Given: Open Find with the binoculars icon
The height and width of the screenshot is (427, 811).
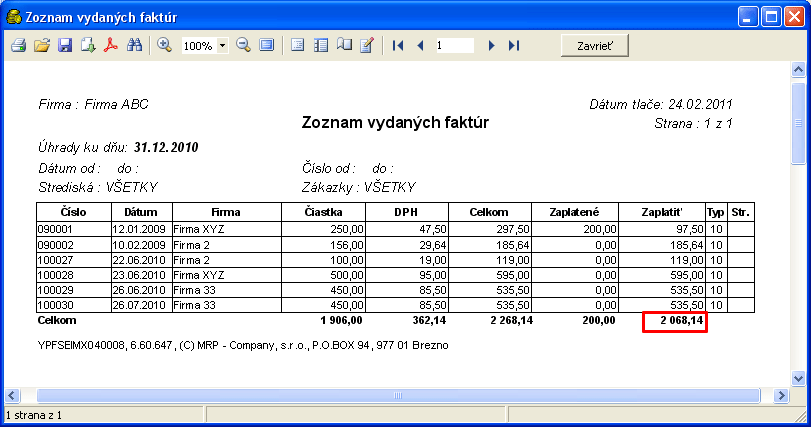Looking at the screenshot, I should click(134, 45).
